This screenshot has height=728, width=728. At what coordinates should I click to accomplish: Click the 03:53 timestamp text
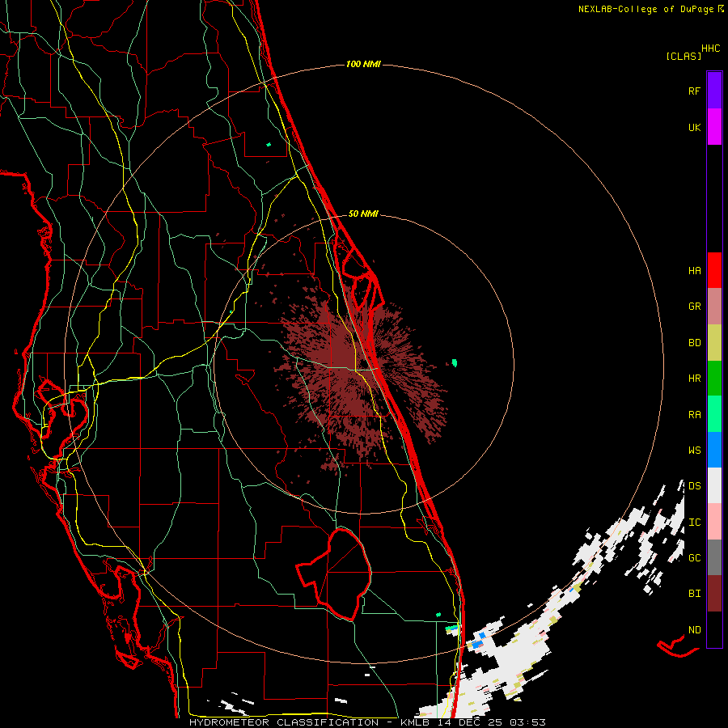pyautogui.click(x=527, y=722)
